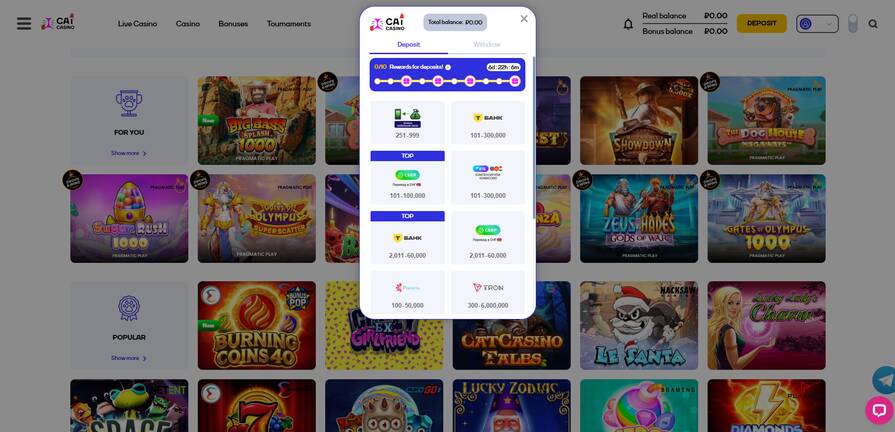Open the Live Casino menu item

click(138, 24)
